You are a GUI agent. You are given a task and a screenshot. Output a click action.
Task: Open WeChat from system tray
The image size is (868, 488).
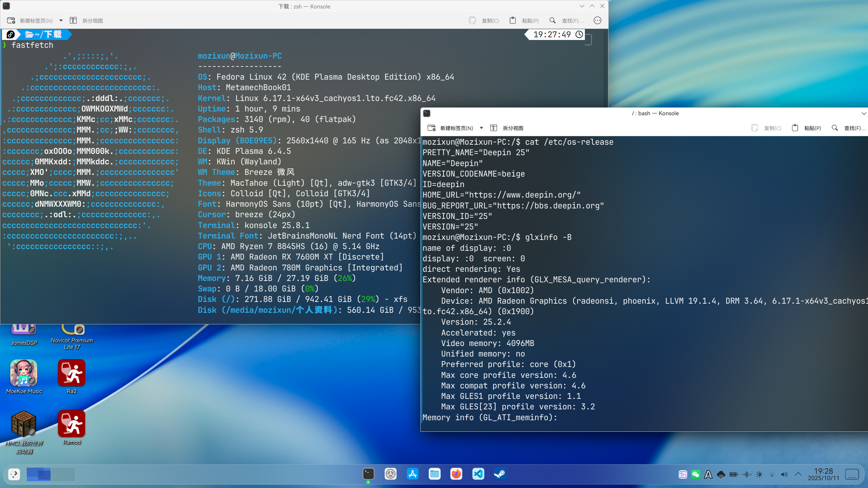(696, 474)
